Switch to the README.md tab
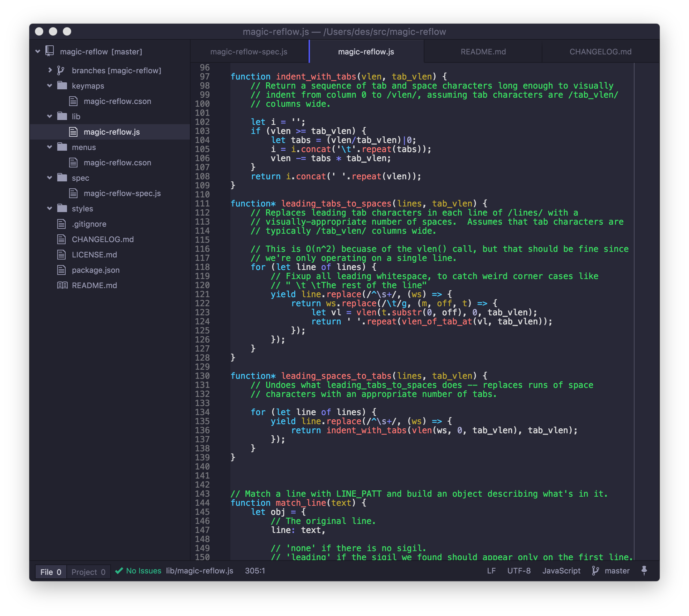The image size is (689, 616). (483, 52)
